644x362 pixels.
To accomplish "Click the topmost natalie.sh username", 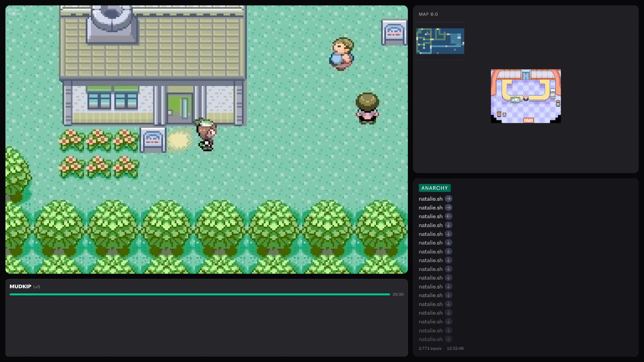I will [430, 199].
